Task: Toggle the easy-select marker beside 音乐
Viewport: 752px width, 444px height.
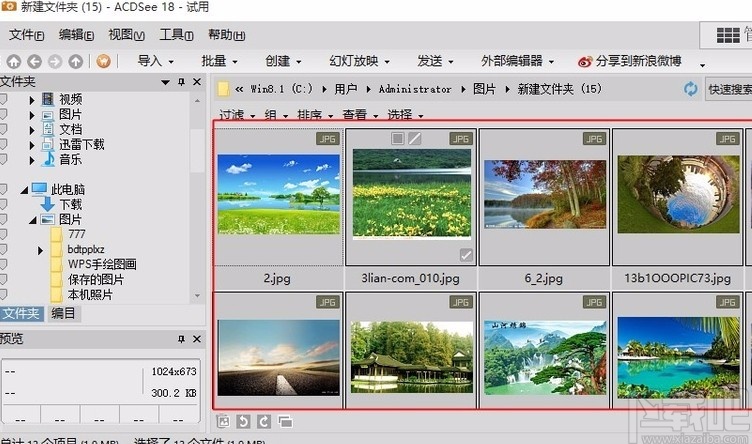Action: click(3, 159)
